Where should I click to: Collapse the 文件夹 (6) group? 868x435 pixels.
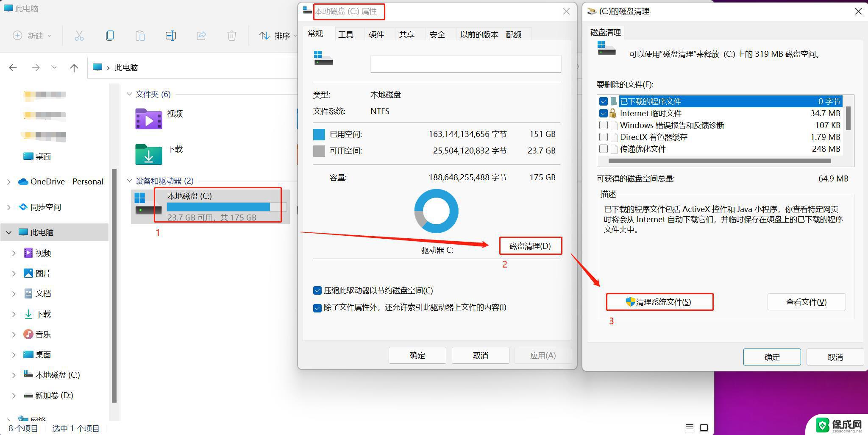[x=129, y=94]
